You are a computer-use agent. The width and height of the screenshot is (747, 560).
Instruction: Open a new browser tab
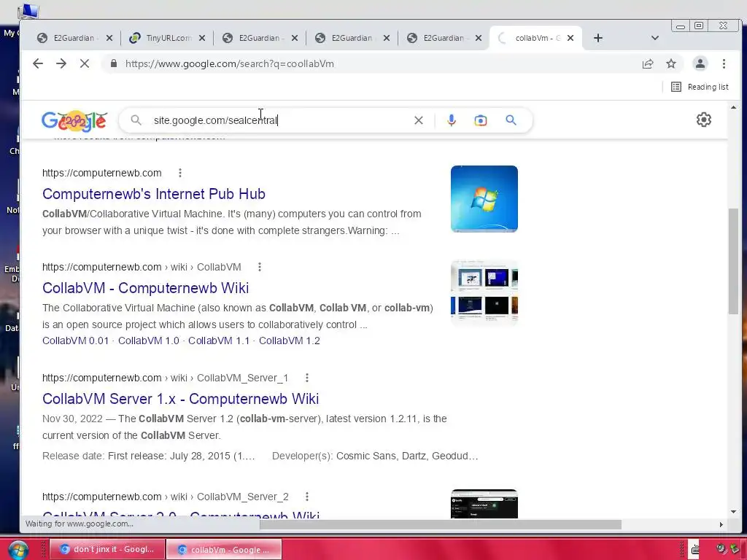tap(598, 38)
